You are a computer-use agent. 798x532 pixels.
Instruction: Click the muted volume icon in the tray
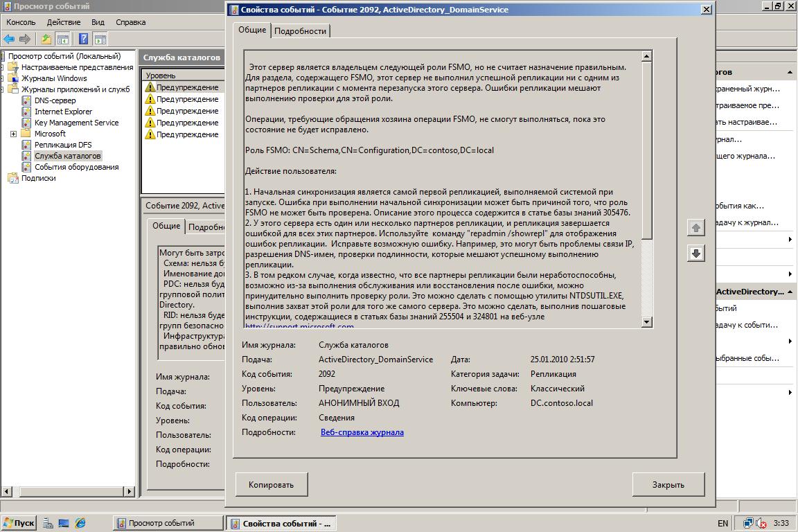pos(761,524)
